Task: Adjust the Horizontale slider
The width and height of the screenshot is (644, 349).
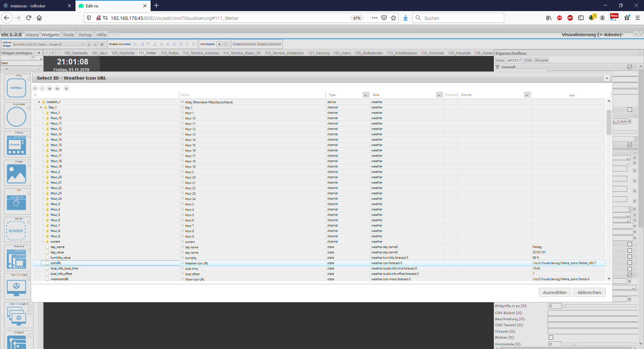Action: (599, 344)
